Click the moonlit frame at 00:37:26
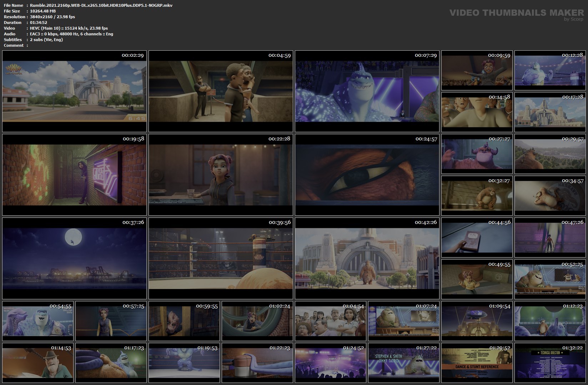 pyautogui.click(x=74, y=259)
